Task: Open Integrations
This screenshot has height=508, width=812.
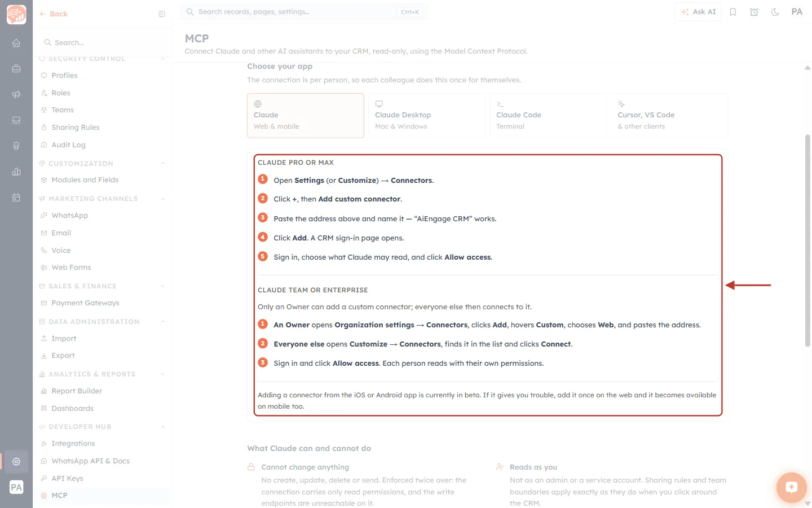Action: [x=104, y=444]
